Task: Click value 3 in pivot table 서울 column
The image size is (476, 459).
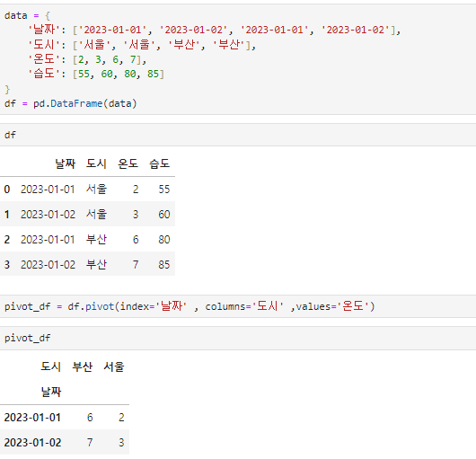Action: click(121, 443)
